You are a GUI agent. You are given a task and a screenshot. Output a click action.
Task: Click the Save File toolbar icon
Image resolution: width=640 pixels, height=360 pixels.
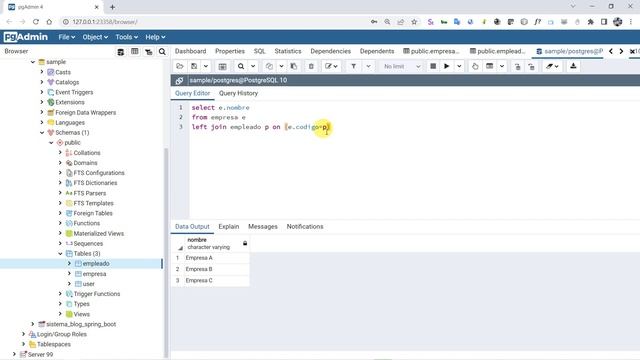pyautogui.click(x=195, y=66)
